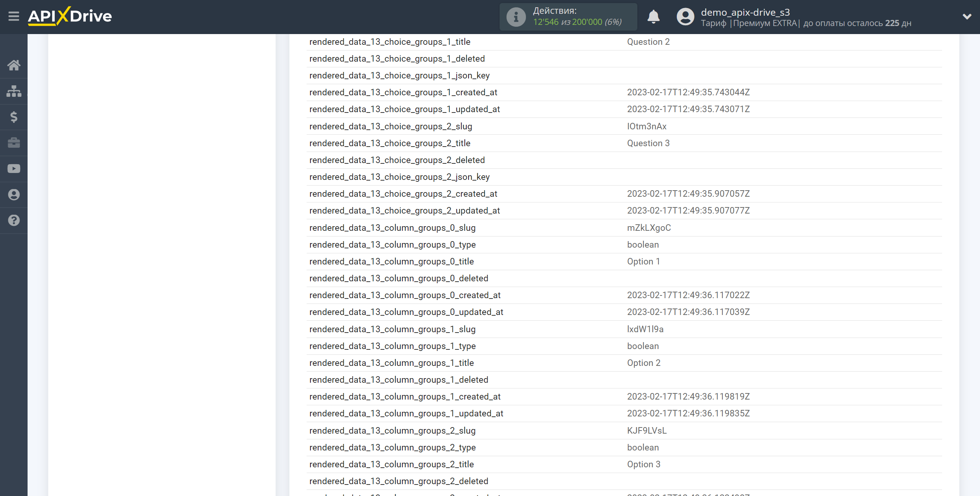Select the value 2023-02-17T12:49:36.117022Z

pyautogui.click(x=688, y=295)
